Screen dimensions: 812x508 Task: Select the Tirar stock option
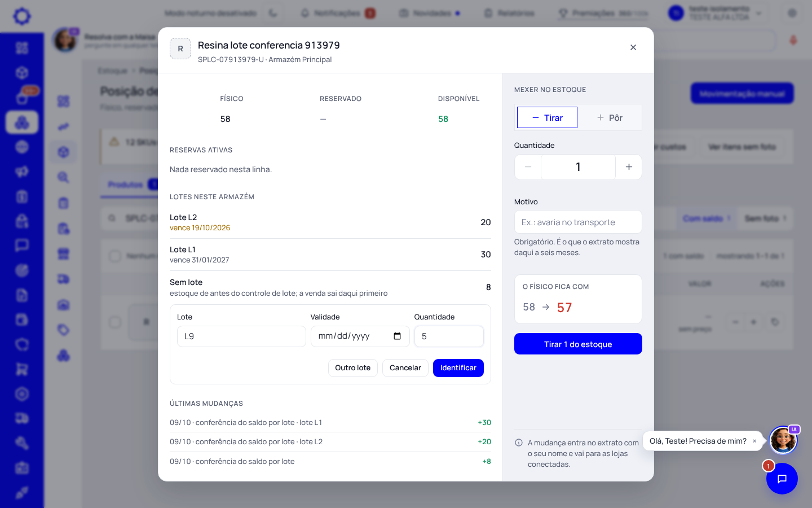tap(547, 117)
